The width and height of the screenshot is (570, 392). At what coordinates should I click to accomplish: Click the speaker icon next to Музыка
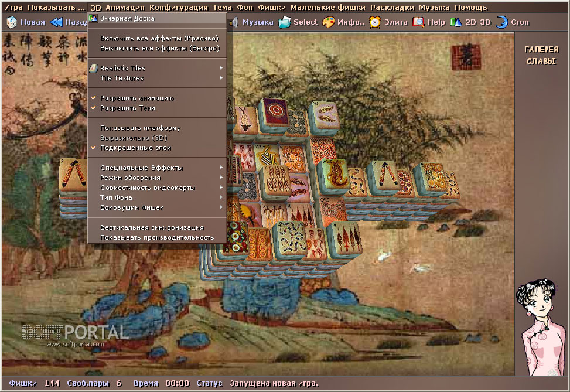pyautogui.click(x=234, y=22)
